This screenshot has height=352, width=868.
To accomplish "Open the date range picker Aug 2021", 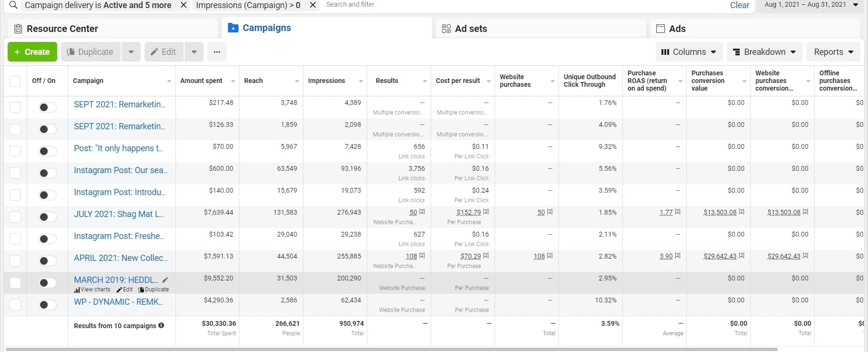I will pos(811,5).
